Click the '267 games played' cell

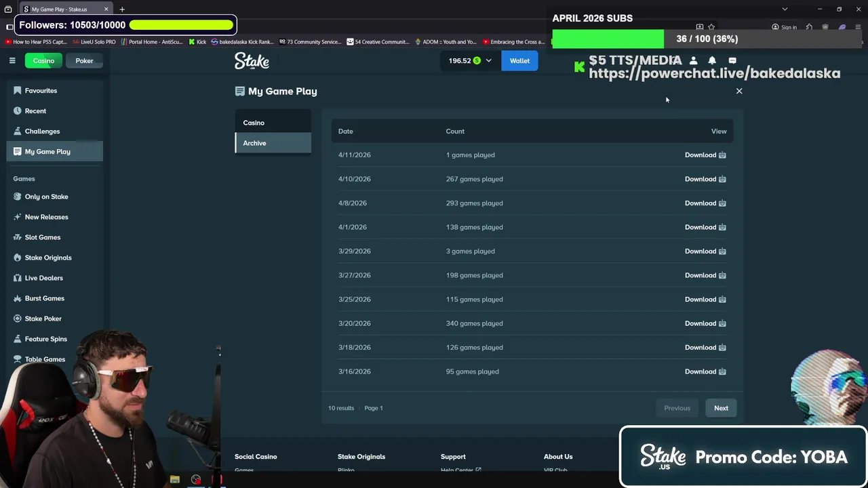[x=474, y=179]
